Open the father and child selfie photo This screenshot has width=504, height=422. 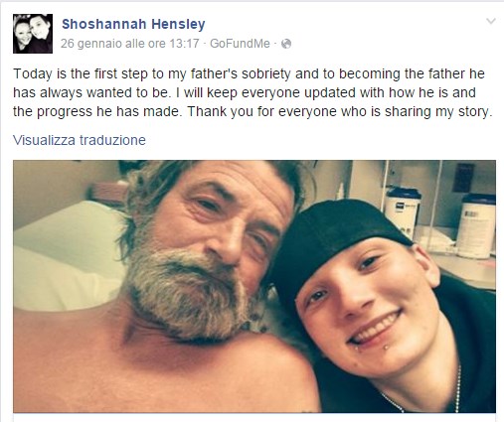click(254, 286)
